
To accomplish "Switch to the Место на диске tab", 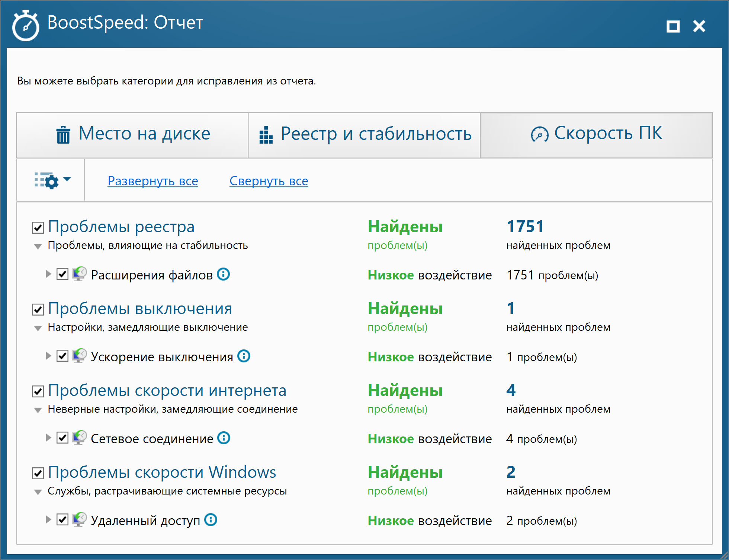I will (x=132, y=134).
